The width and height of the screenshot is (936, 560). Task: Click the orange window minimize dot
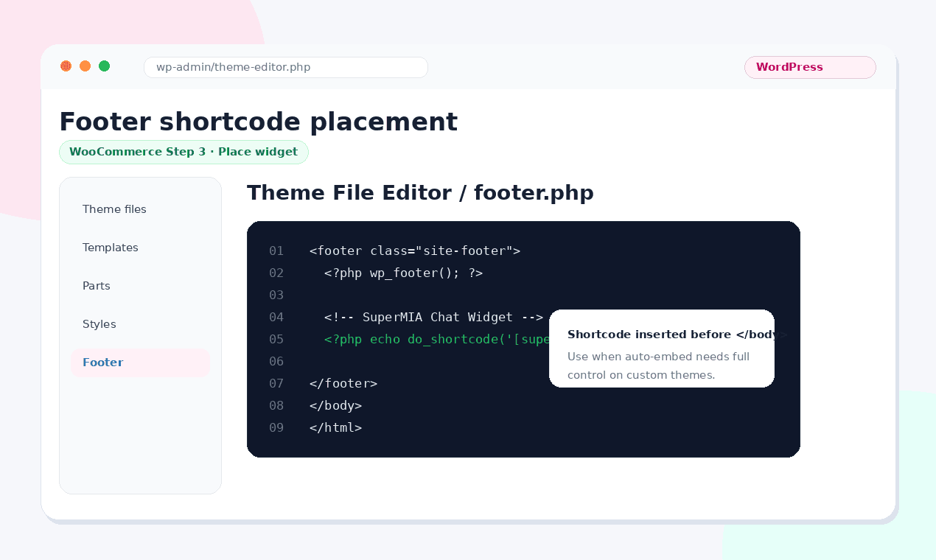pyautogui.click(x=85, y=66)
